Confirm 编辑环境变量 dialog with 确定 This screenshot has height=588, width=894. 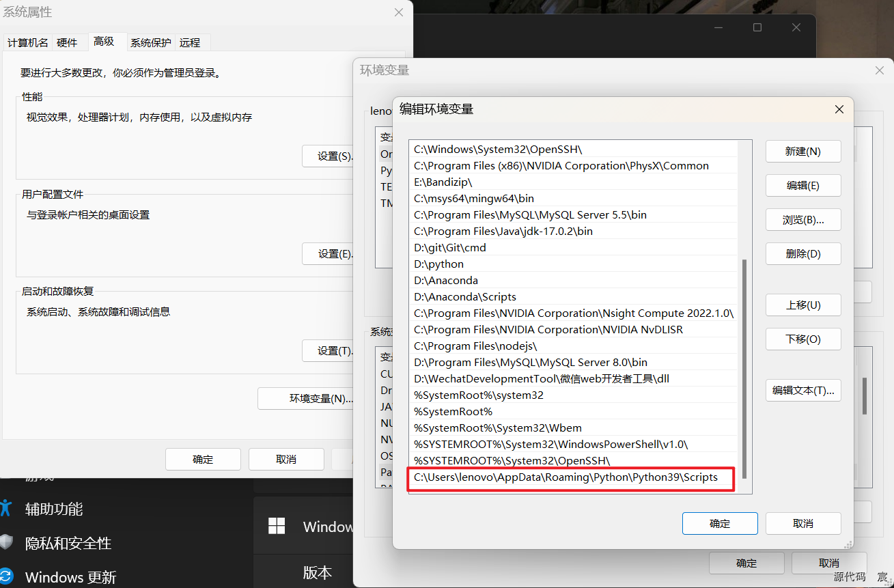(720, 524)
